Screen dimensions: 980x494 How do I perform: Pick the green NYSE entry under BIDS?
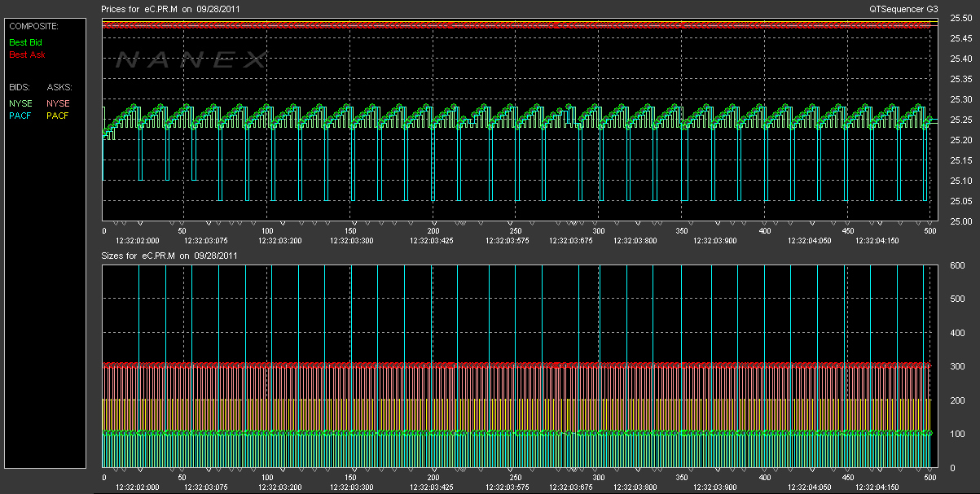point(20,103)
